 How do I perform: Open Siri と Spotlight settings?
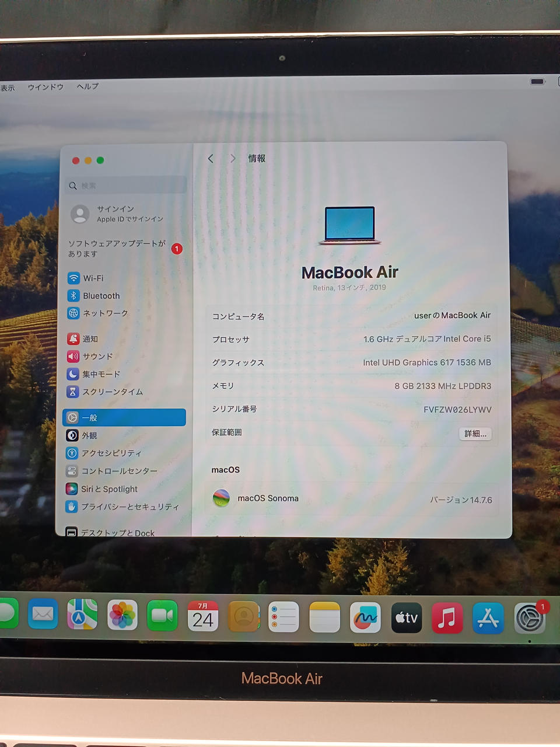pos(109,489)
